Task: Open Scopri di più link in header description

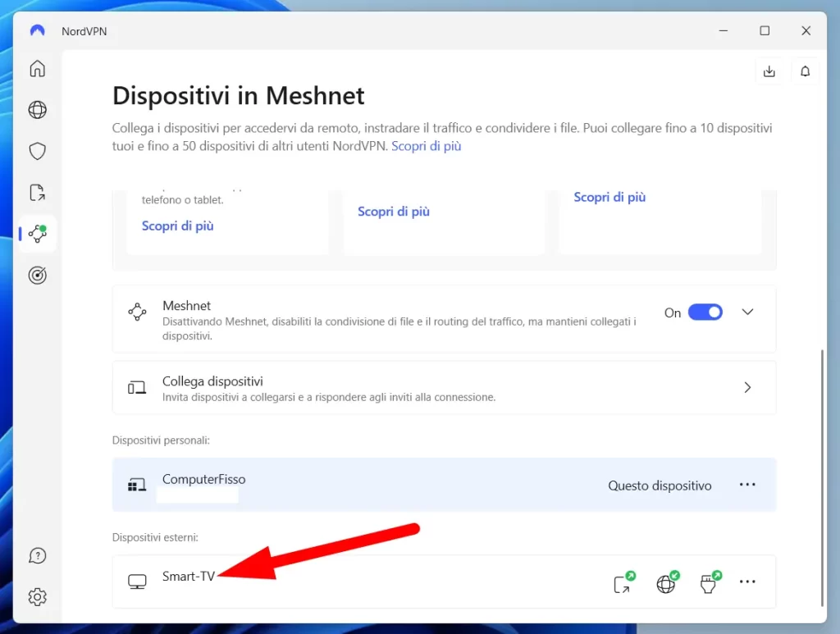Action: (427, 146)
